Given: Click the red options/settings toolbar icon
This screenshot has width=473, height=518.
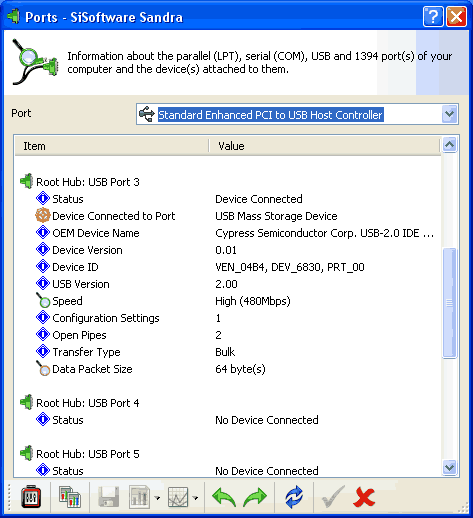Looking at the screenshot, I should click(31, 497).
